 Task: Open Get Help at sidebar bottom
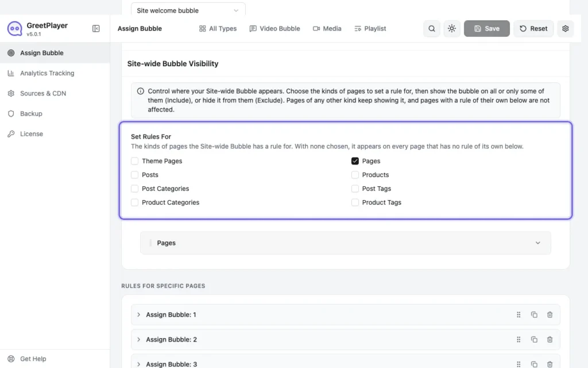pyautogui.click(x=55, y=359)
